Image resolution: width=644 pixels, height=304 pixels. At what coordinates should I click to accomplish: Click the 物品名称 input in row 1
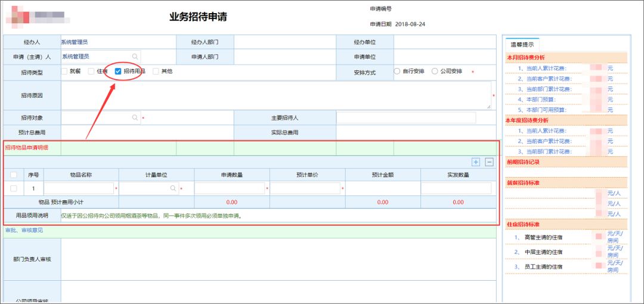point(79,188)
